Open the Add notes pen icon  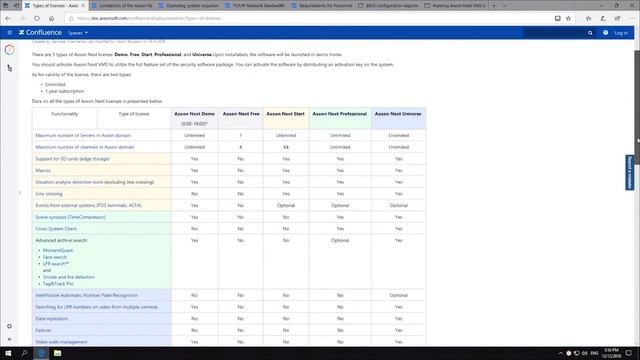click(603, 18)
